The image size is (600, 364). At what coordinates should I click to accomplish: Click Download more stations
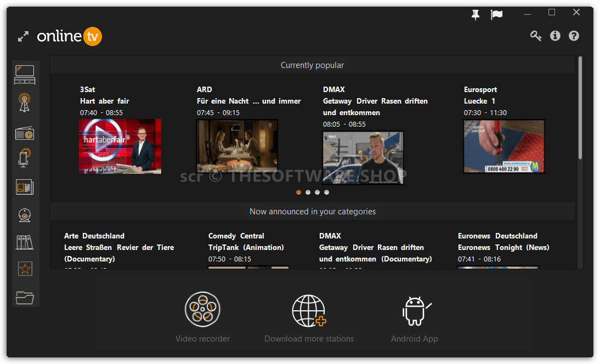tap(309, 318)
